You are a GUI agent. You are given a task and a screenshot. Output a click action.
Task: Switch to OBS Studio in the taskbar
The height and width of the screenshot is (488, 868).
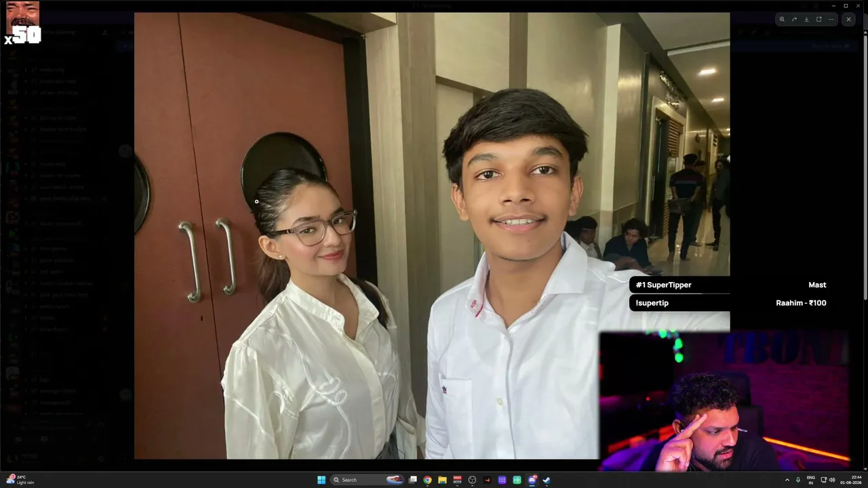pyautogui.click(x=472, y=480)
